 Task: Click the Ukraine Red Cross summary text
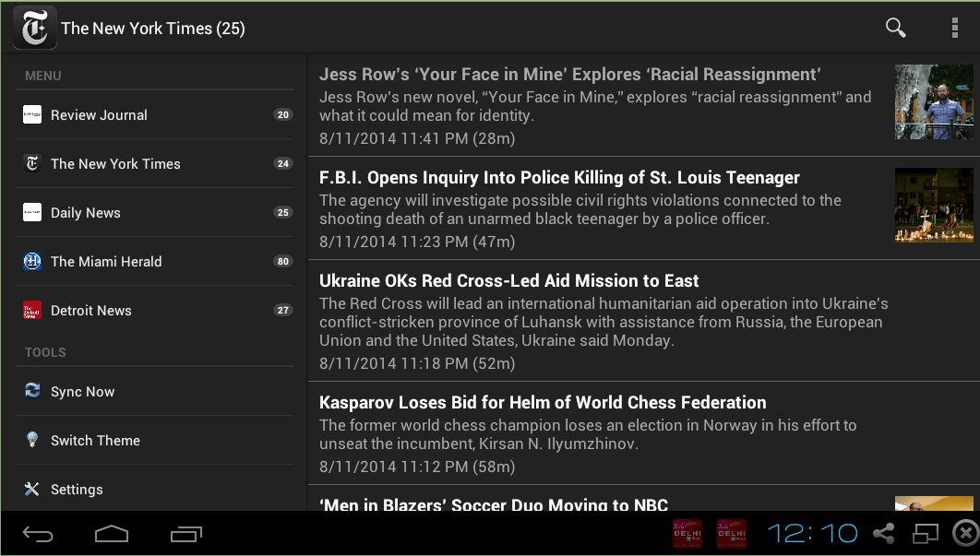pos(604,322)
